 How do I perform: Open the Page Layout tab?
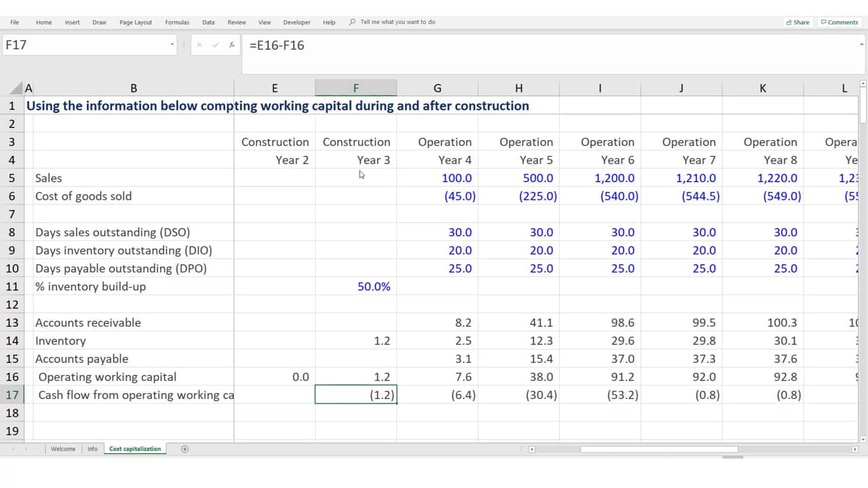tap(135, 22)
